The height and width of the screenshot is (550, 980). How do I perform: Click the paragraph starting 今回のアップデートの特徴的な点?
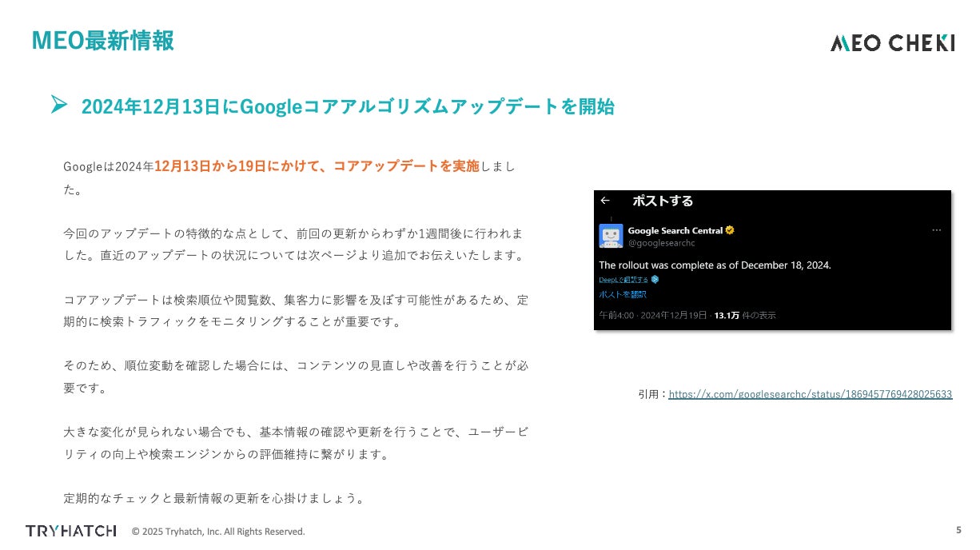click(x=293, y=245)
